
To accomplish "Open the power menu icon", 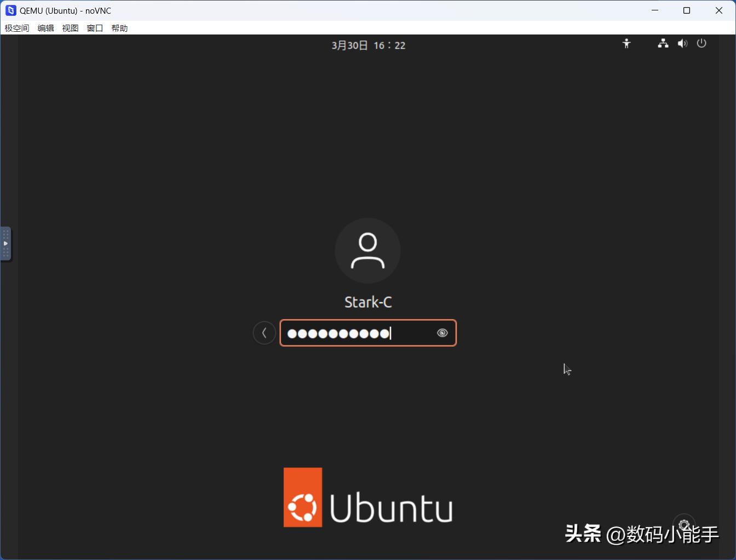I will (702, 43).
